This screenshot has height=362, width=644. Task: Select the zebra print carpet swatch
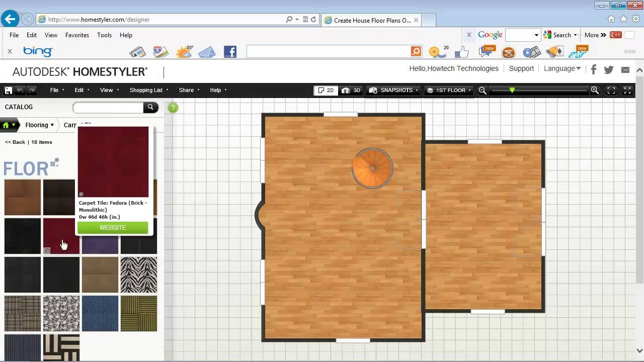point(139,275)
